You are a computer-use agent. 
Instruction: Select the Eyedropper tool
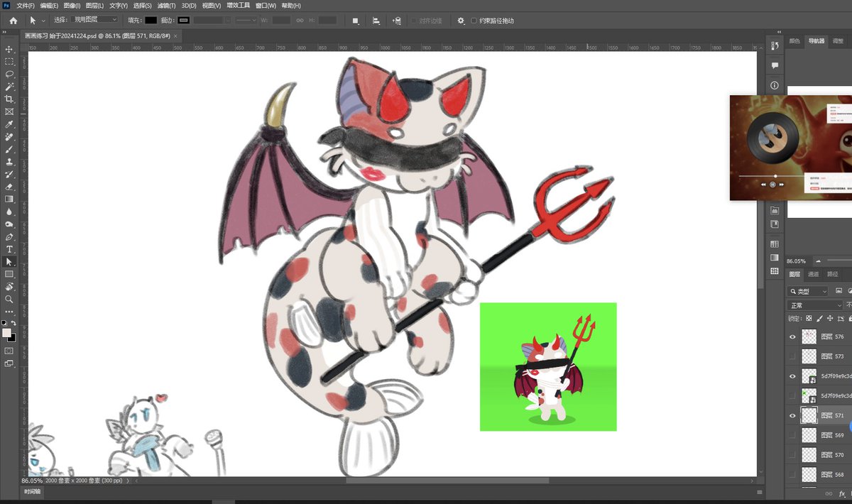point(9,124)
